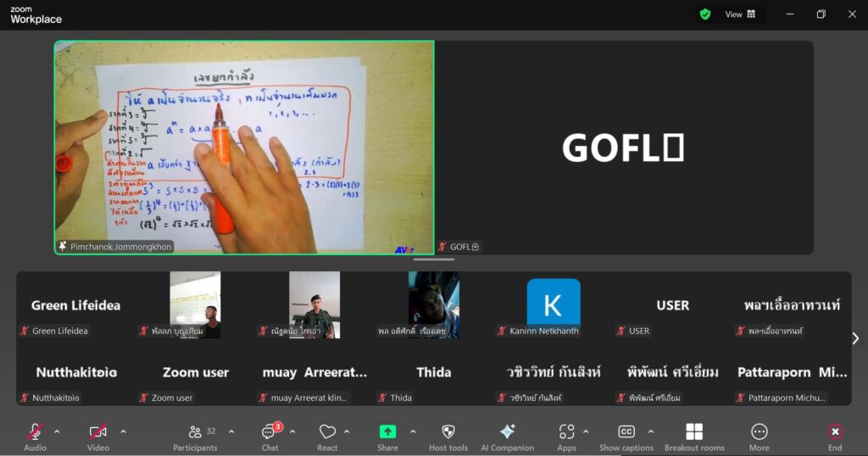Select the Thida participant tile
Image resolution: width=868 pixels, height=456 pixels.
coord(433,372)
